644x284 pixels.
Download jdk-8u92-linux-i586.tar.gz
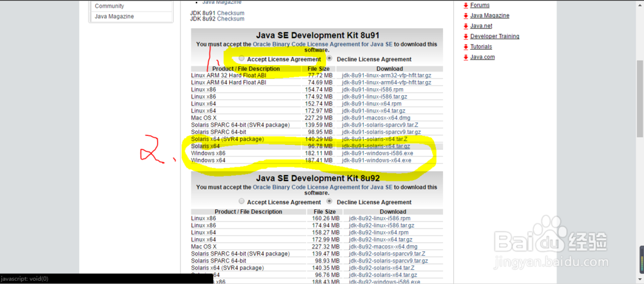[x=381, y=225]
